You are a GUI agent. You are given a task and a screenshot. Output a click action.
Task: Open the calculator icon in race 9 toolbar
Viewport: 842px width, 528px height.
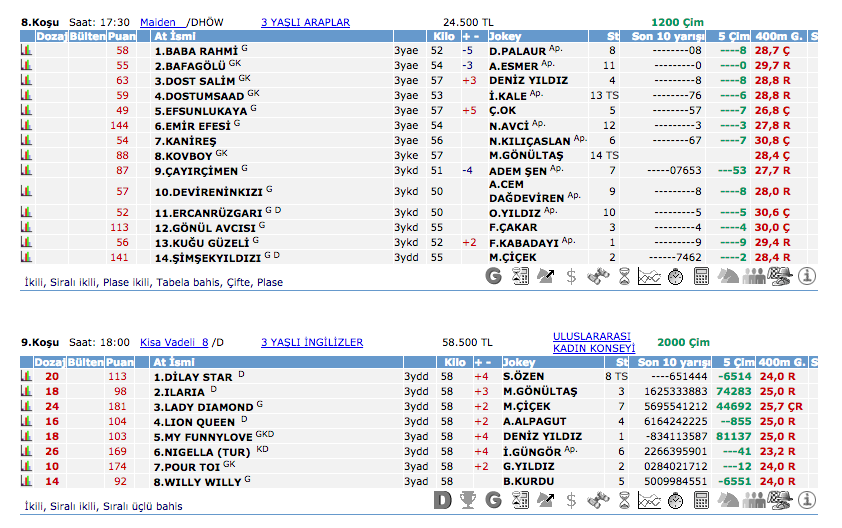[702, 499]
